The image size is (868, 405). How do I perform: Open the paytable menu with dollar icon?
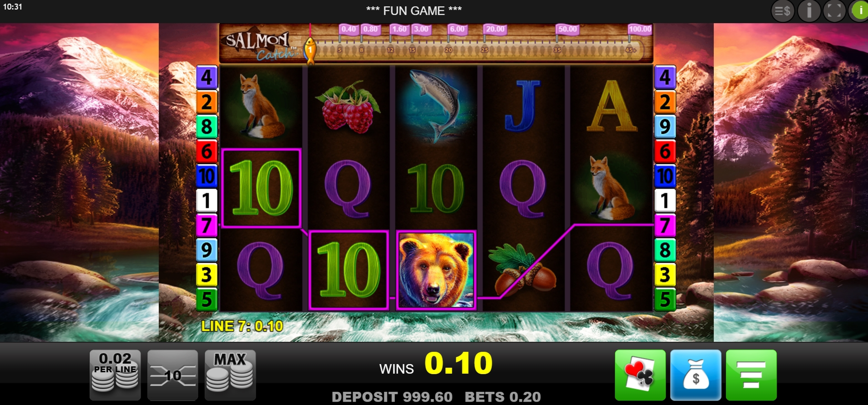pos(782,11)
